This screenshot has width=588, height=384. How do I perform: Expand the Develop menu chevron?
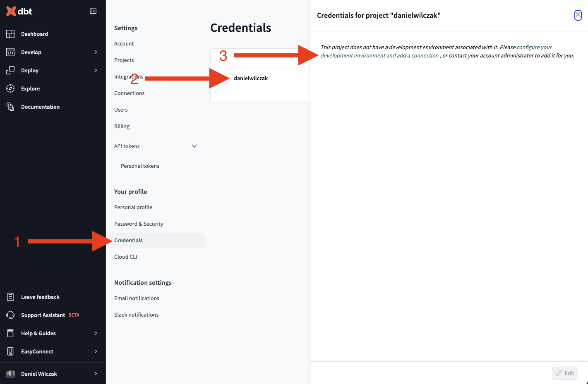(96, 52)
